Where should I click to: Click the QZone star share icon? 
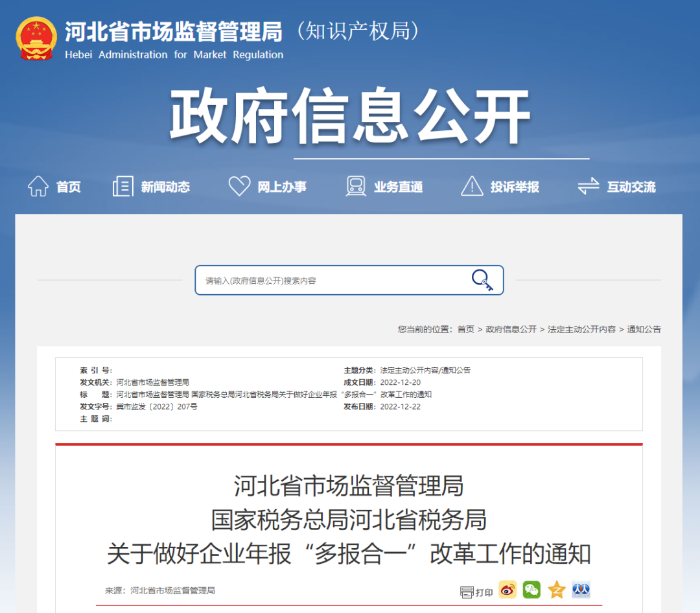click(x=556, y=590)
